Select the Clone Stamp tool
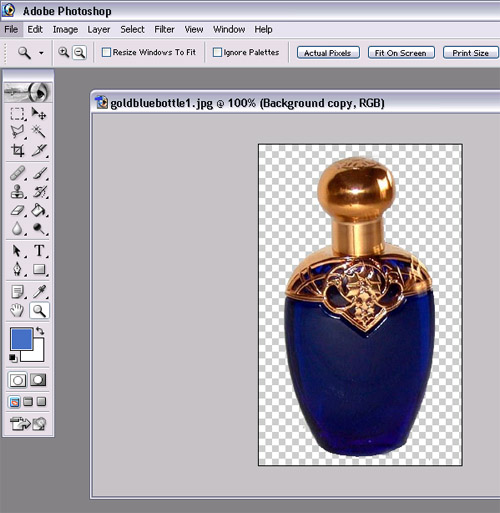This screenshot has width=500, height=513. click(x=17, y=192)
